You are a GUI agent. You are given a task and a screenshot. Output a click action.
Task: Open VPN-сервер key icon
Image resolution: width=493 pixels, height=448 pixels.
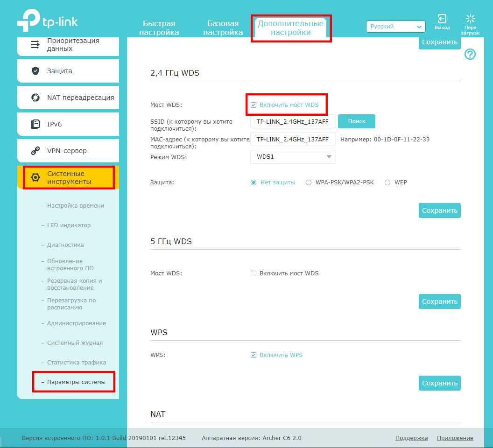[35, 151]
